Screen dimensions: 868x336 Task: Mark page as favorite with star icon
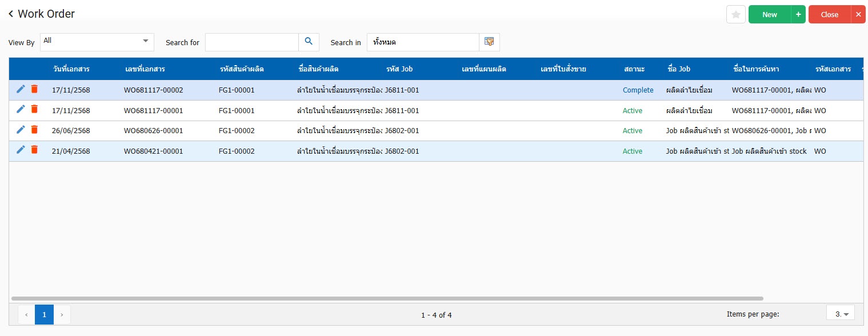[735, 15]
